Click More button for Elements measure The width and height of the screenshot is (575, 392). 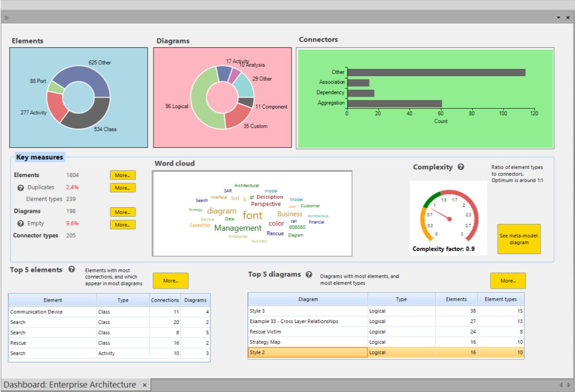click(123, 175)
